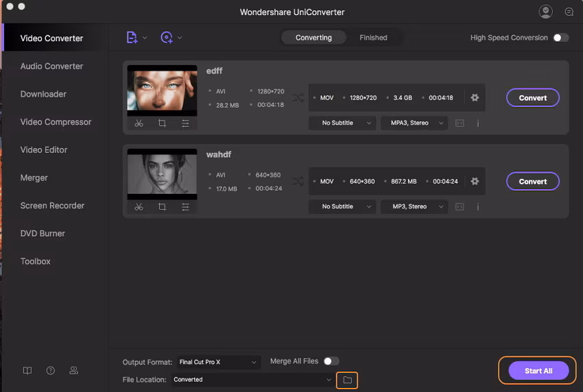Open Video Editor section
Screen dimensions: 583x392
[44, 149]
